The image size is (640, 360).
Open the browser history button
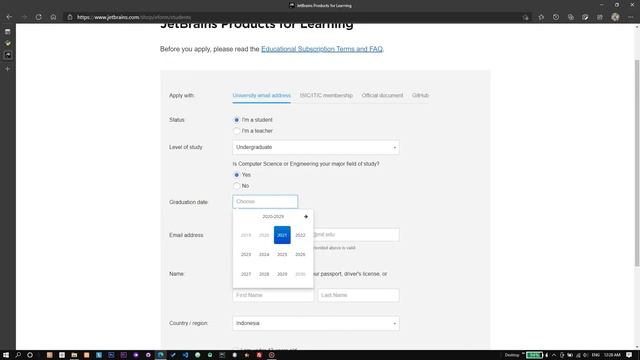(x=556, y=17)
